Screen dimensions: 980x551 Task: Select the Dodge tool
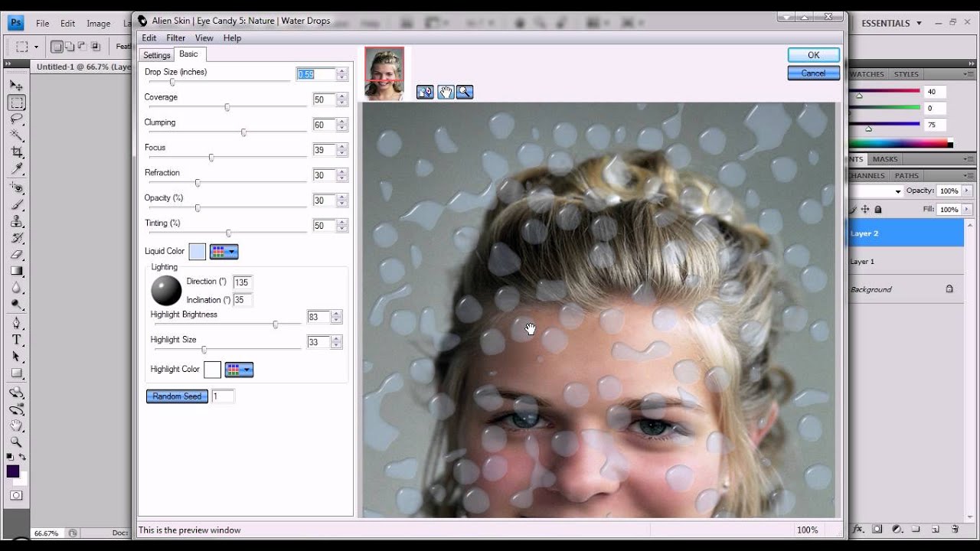[16, 305]
